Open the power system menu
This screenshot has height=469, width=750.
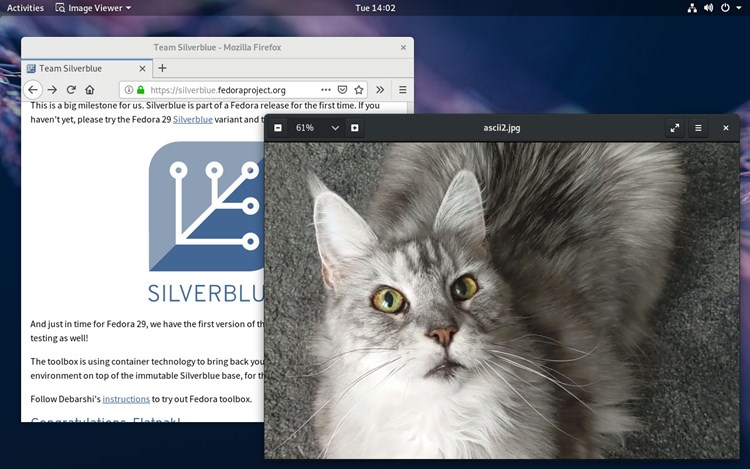tap(725, 8)
